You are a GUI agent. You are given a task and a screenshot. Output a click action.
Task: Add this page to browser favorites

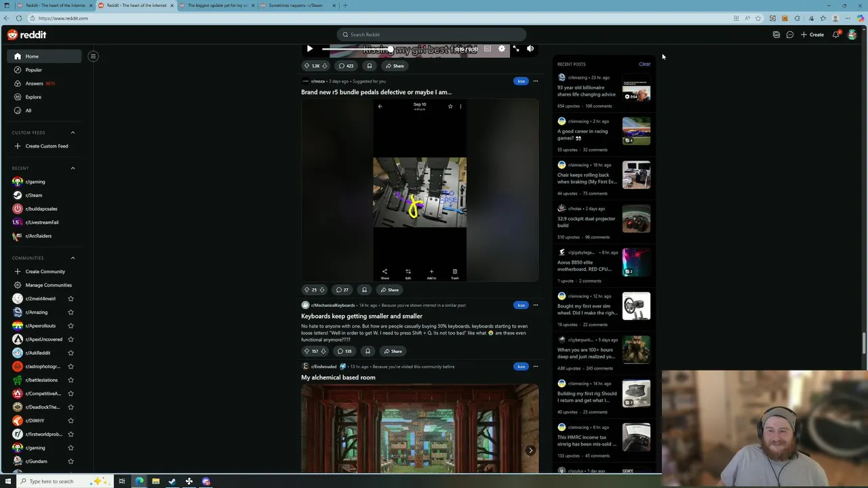pos(758,18)
